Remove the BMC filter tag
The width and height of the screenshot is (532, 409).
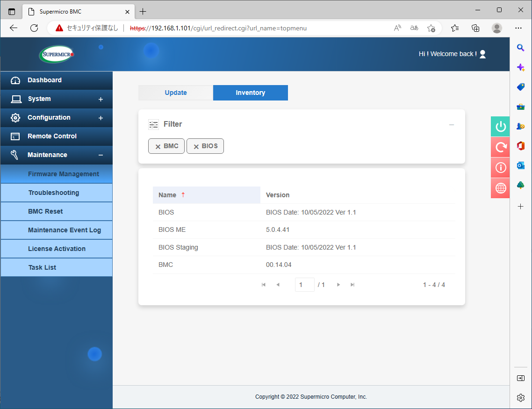click(158, 146)
